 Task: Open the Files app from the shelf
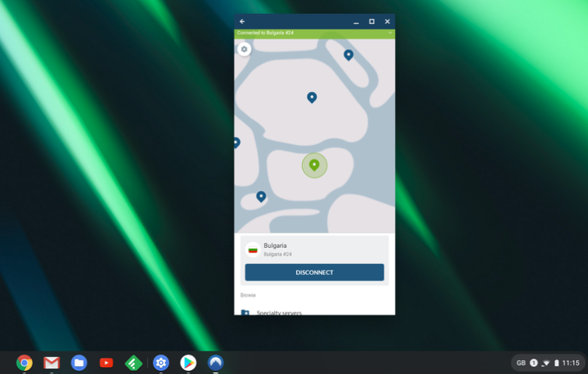tap(79, 363)
